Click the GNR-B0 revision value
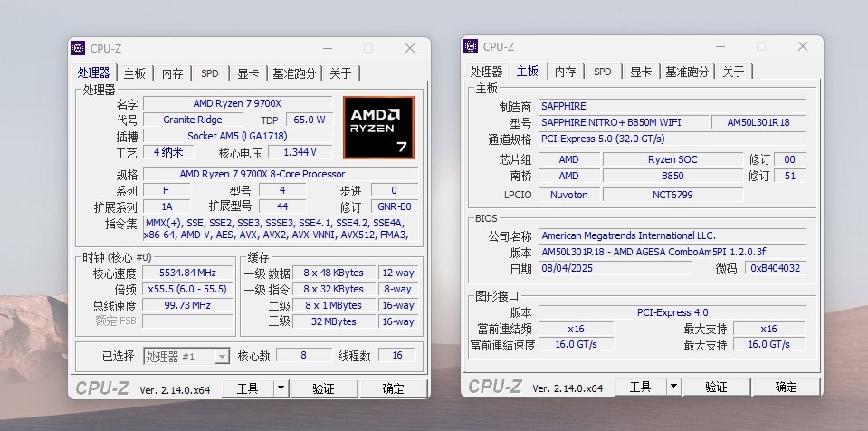The height and width of the screenshot is (431, 868). (x=394, y=206)
